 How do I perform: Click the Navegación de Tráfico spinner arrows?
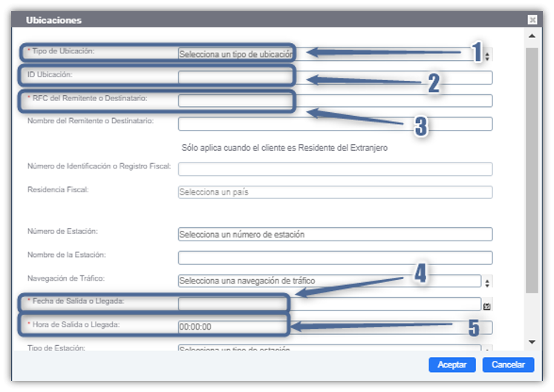point(487,282)
